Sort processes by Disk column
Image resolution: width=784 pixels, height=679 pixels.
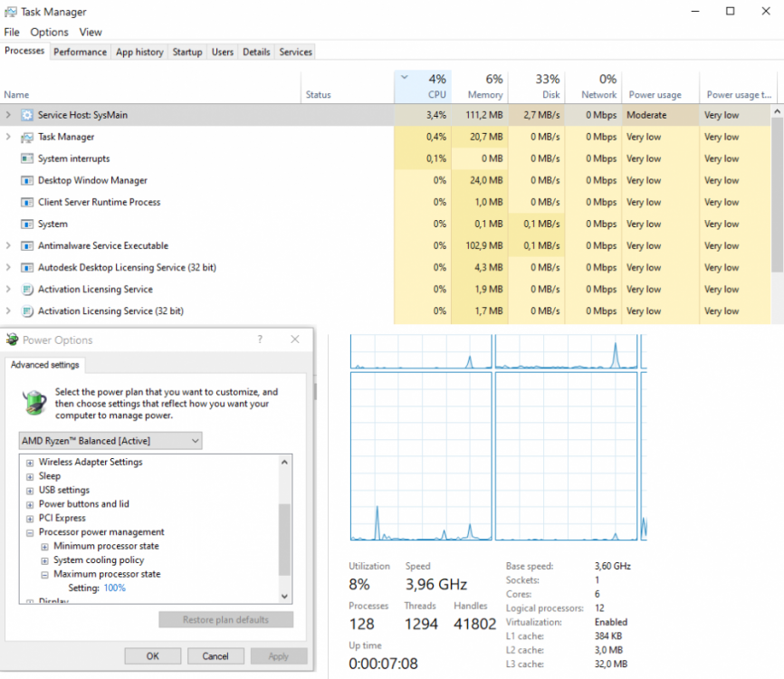coord(537,87)
